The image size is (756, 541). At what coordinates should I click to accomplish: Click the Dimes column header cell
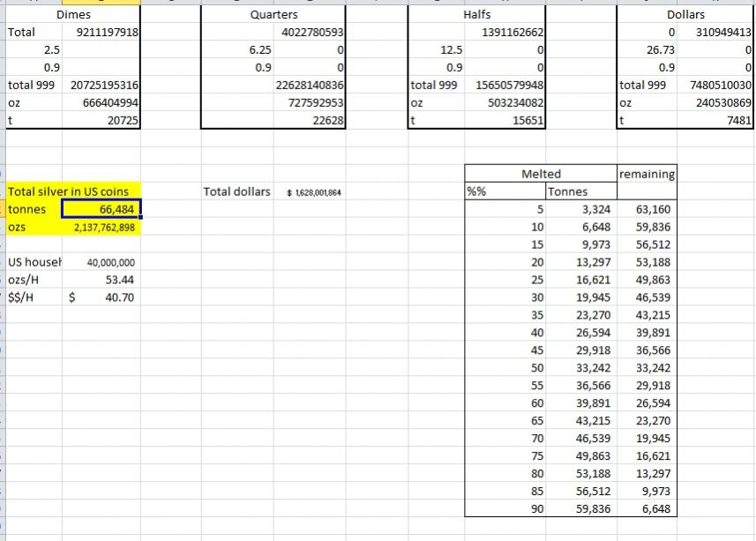pos(73,15)
